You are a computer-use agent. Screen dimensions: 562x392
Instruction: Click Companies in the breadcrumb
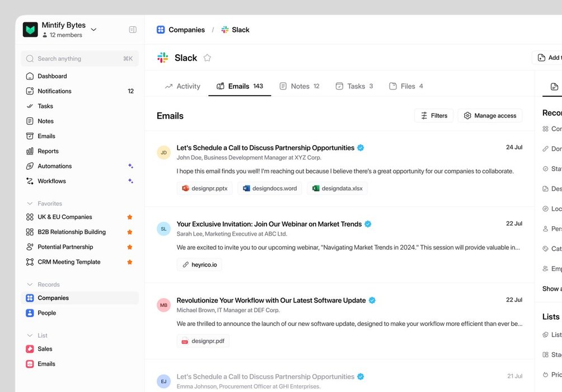pos(181,30)
